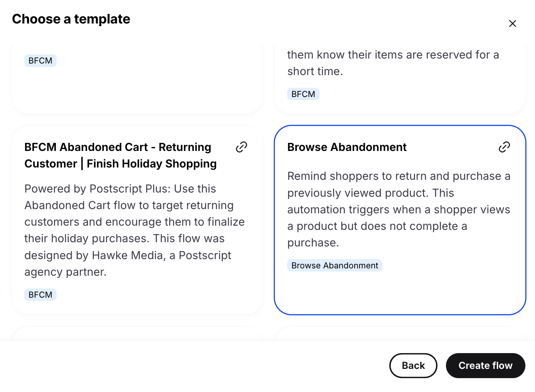Select the Browse Abandonment template title
The width and height of the screenshot is (535, 392).
(x=347, y=147)
